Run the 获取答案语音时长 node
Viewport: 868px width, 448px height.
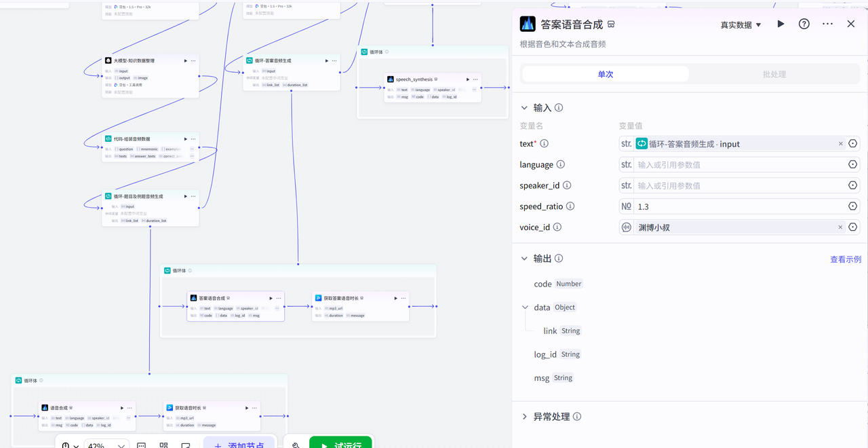(x=395, y=298)
